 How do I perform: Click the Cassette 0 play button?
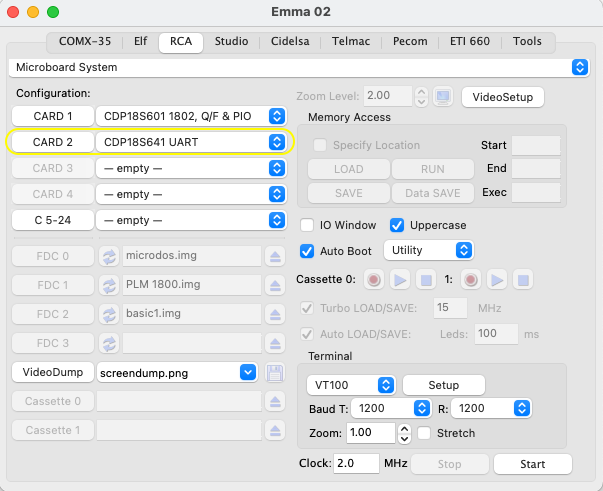point(400,280)
